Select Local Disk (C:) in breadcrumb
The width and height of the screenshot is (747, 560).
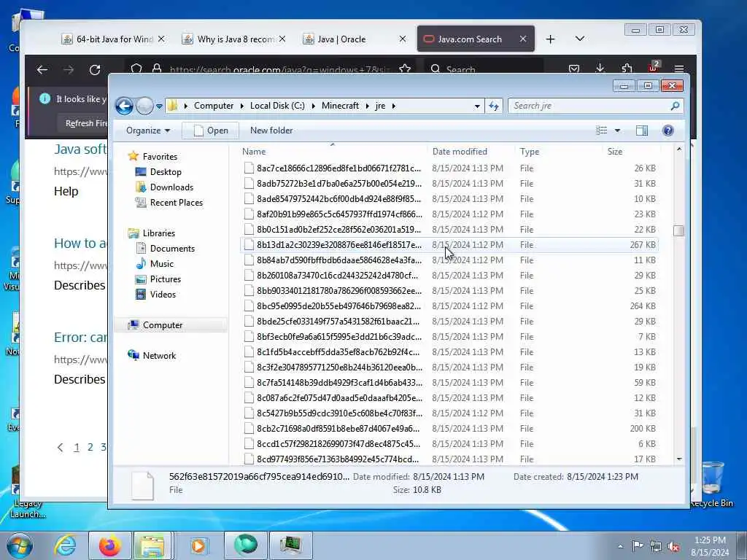tap(277, 106)
